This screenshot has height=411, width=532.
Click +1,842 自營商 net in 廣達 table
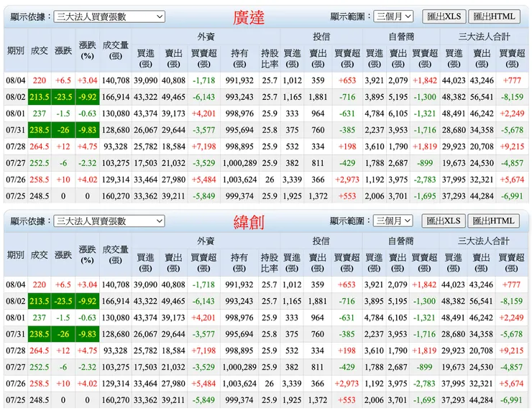click(x=424, y=80)
